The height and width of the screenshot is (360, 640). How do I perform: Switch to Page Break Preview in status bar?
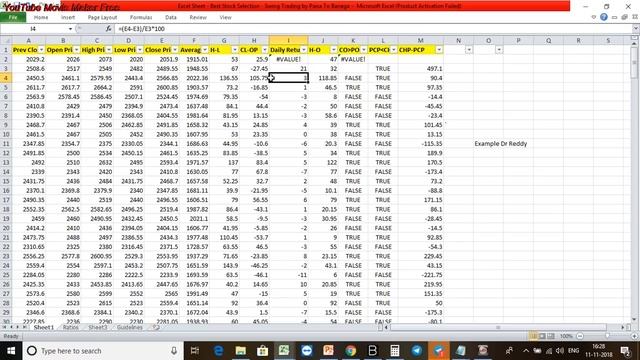tap(551, 336)
